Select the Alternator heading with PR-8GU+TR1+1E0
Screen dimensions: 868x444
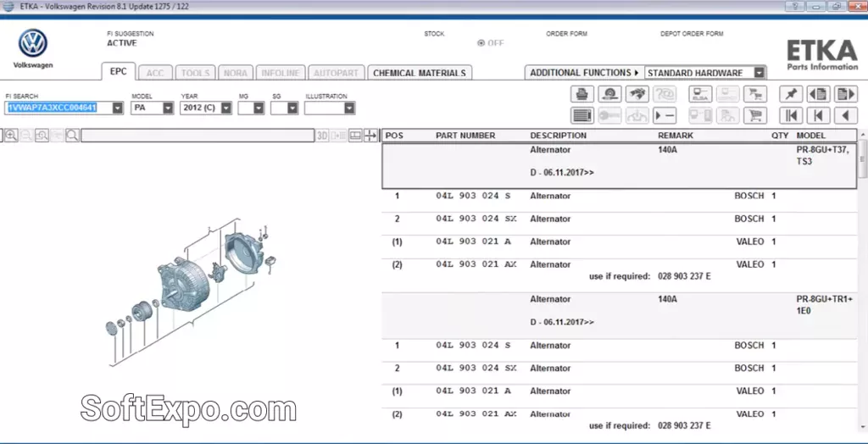point(620,316)
